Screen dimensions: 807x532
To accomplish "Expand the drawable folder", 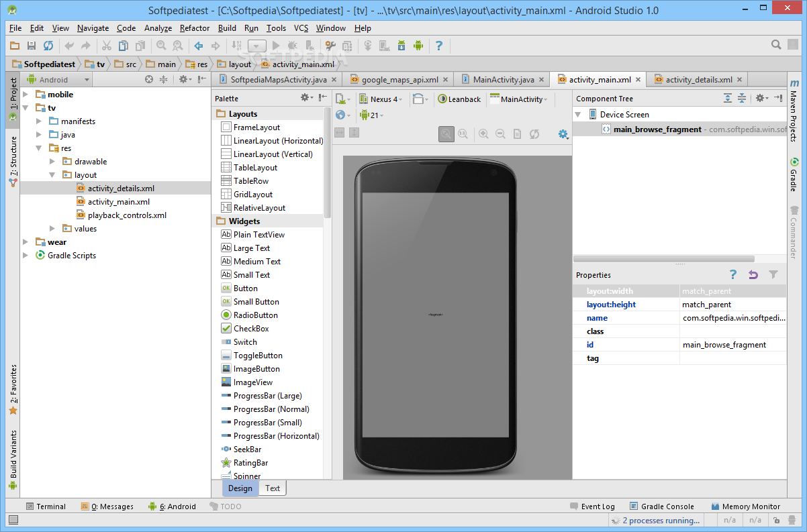I will pos(52,162).
